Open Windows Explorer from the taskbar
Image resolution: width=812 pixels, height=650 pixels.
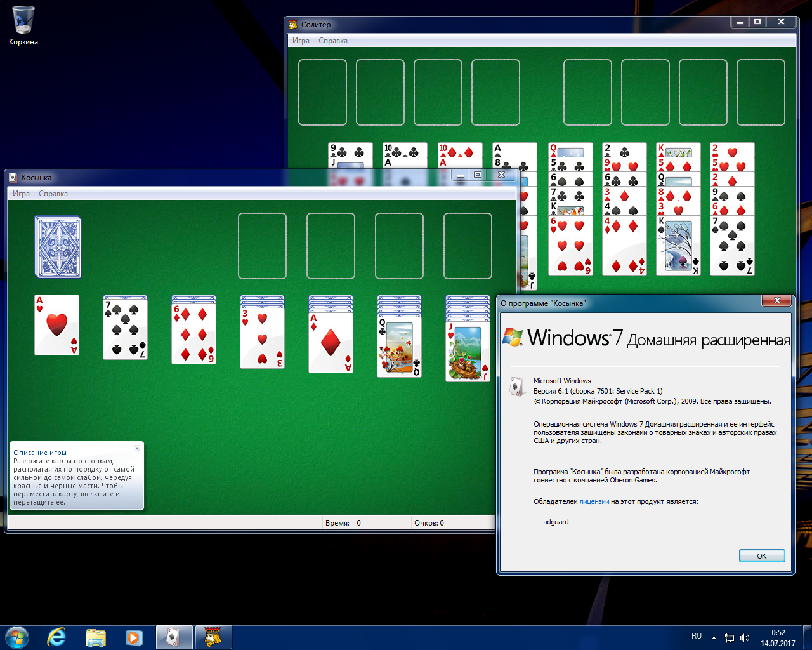[x=95, y=637]
